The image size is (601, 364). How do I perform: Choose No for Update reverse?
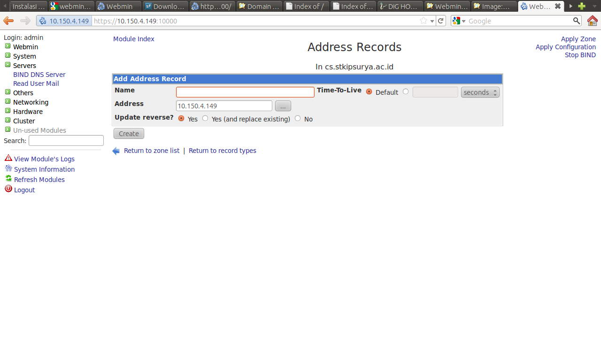298,118
